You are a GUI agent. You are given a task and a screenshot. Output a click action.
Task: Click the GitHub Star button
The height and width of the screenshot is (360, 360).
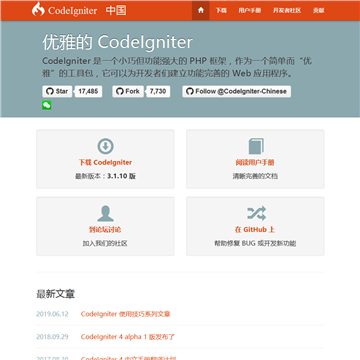(57, 91)
